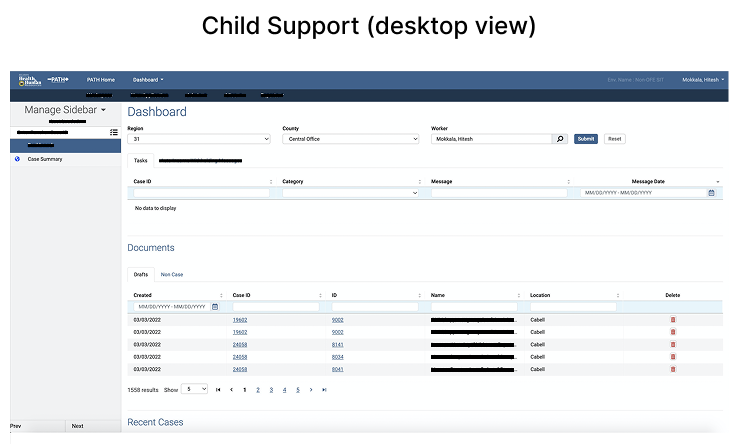
Task: Open the Category filter dropdown
Action: [x=350, y=192]
